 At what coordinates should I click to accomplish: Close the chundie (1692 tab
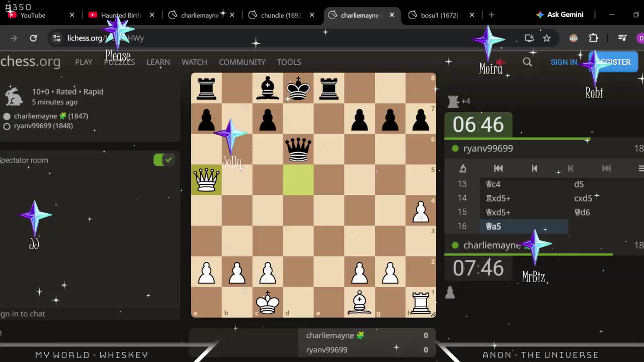[x=312, y=15]
